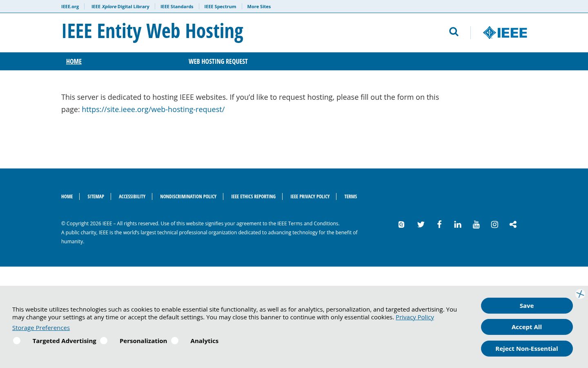Open the Facebook social icon
588x368 pixels.
[439, 224]
